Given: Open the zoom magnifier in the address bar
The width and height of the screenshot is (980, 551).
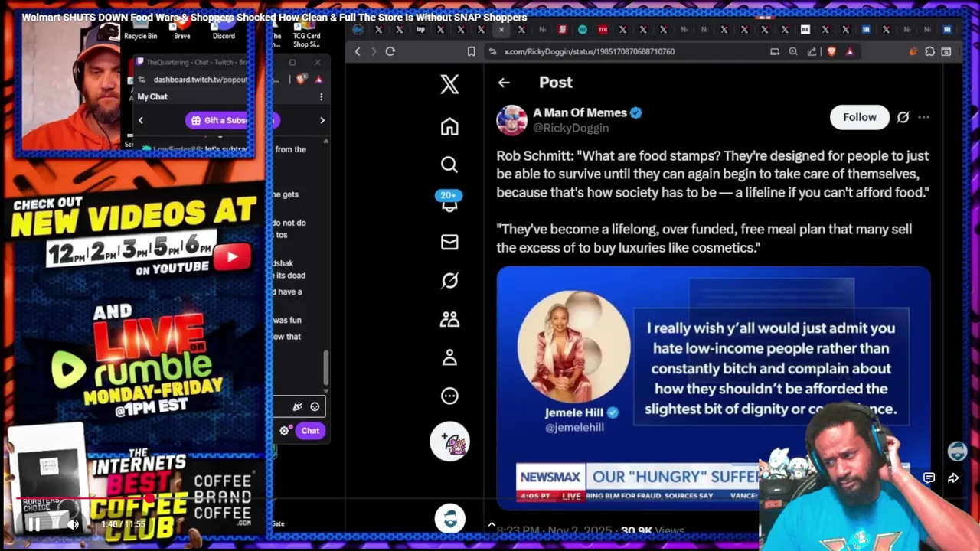Looking at the screenshot, I should [x=793, y=51].
